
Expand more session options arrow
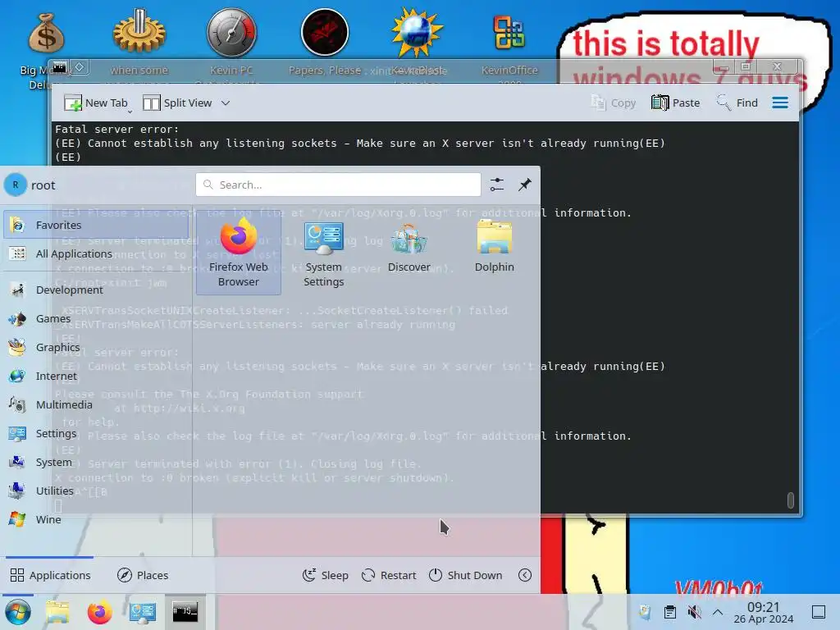(x=525, y=575)
